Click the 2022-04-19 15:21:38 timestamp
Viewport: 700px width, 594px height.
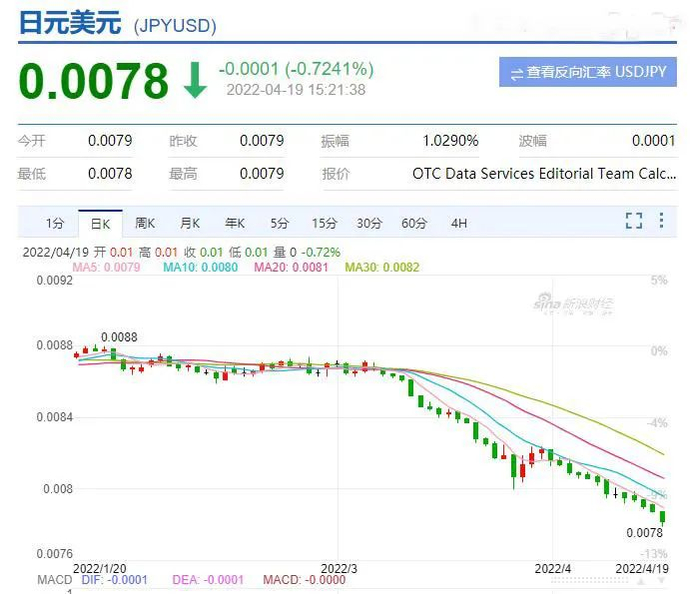pos(296,90)
